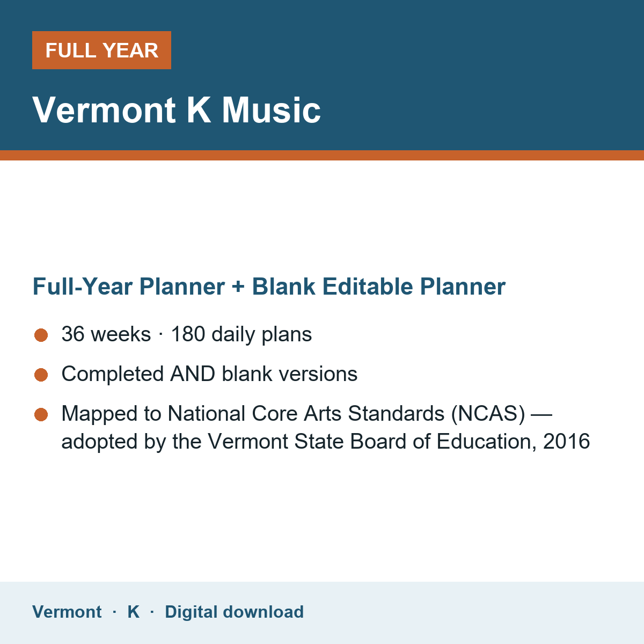Select the Vermont K Music title
644x644 pixels.
[x=177, y=110]
